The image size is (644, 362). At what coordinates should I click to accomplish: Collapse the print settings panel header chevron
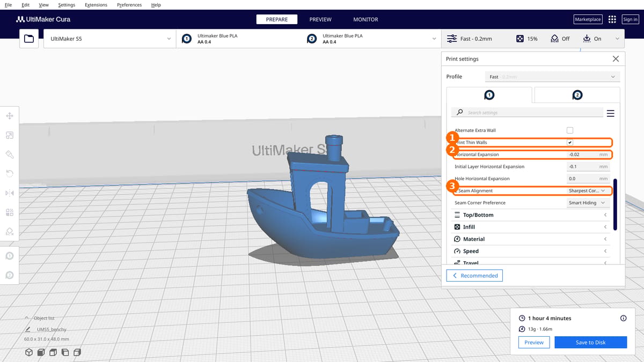(617, 39)
